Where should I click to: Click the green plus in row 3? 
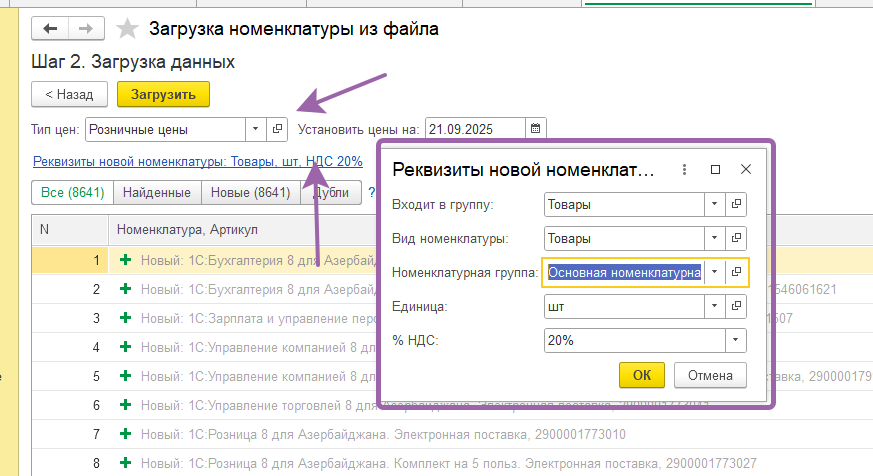coord(126,318)
